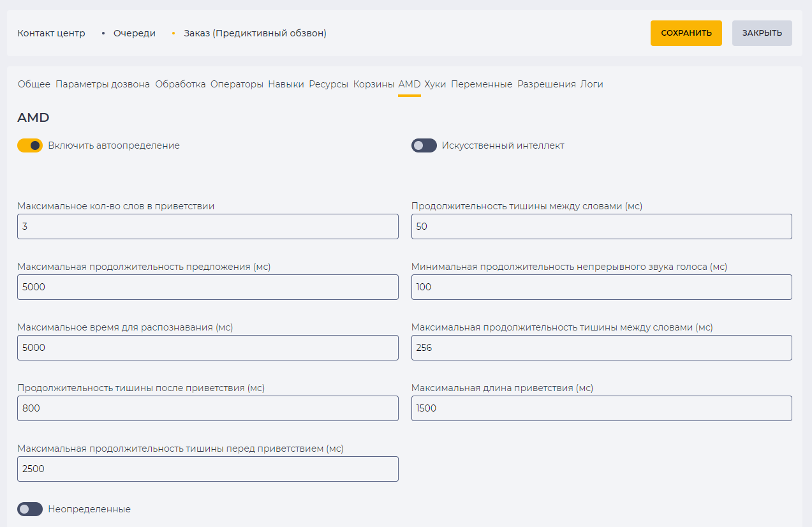This screenshot has height=527, width=812.
Task: Select the Логи tab
Action: 591,84
